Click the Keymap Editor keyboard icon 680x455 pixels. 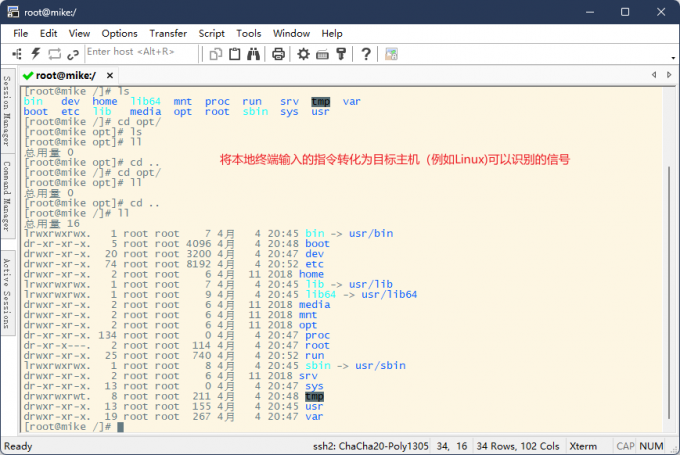point(322,54)
